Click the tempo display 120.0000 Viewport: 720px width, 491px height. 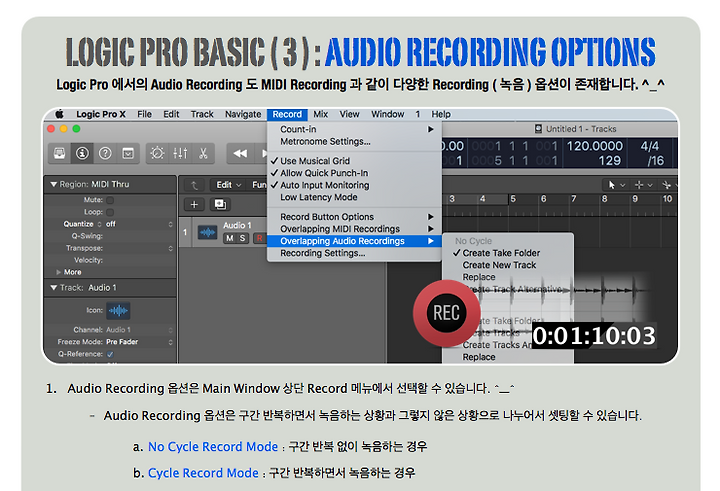pos(594,146)
